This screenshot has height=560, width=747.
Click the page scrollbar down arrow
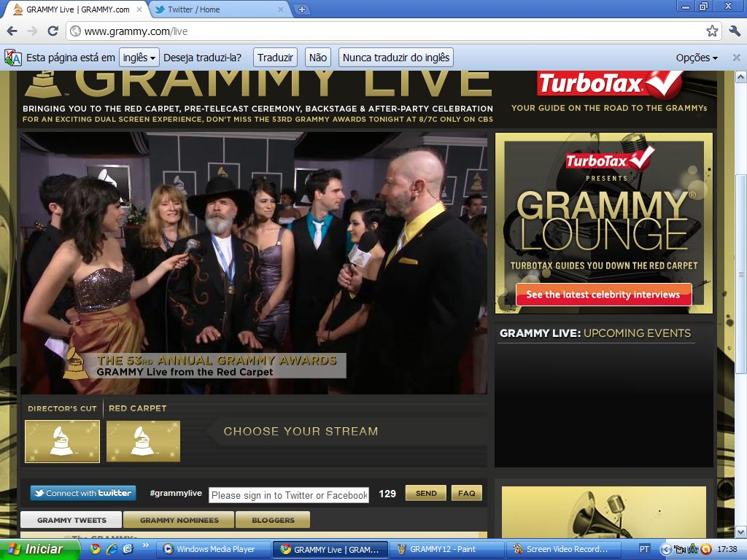point(741,532)
